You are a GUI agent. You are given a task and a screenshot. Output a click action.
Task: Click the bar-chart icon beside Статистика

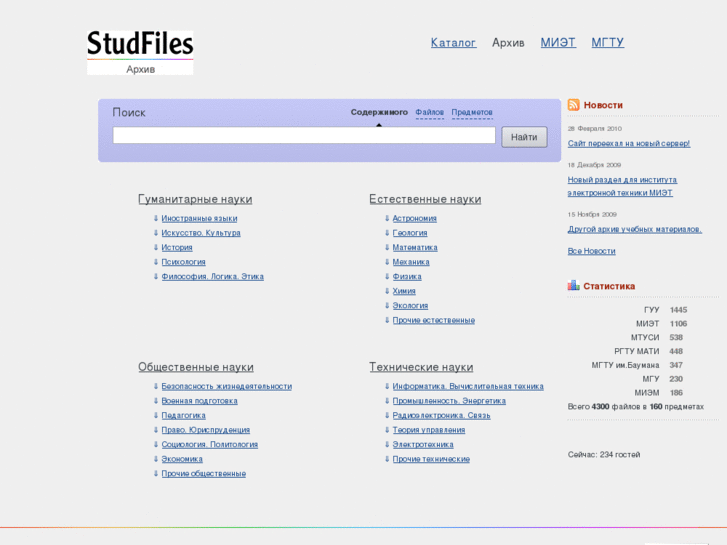coord(574,285)
